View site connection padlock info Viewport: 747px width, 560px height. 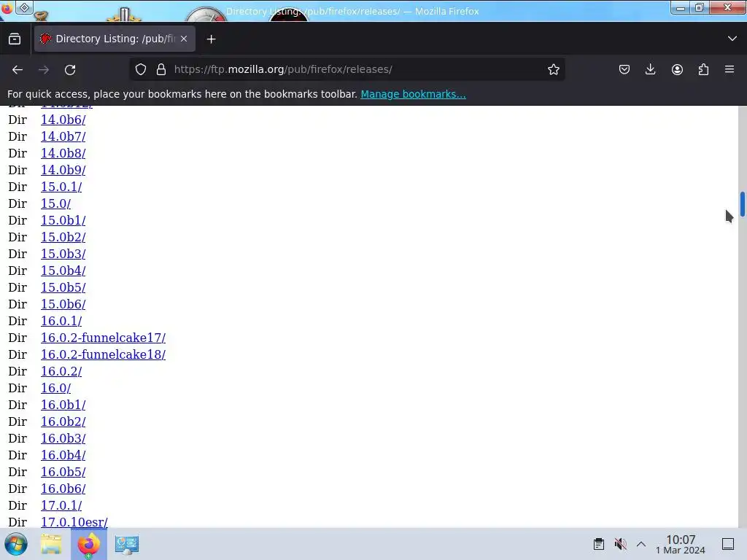click(161, 69)
